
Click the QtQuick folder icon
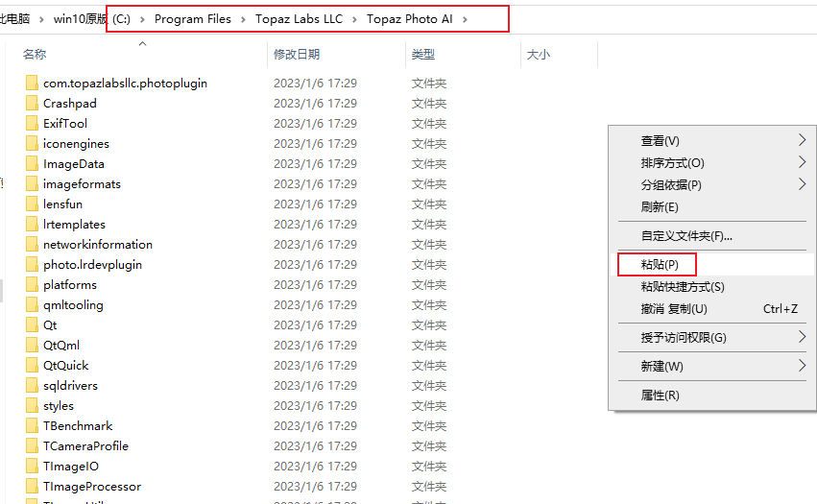tap(32, 366)
